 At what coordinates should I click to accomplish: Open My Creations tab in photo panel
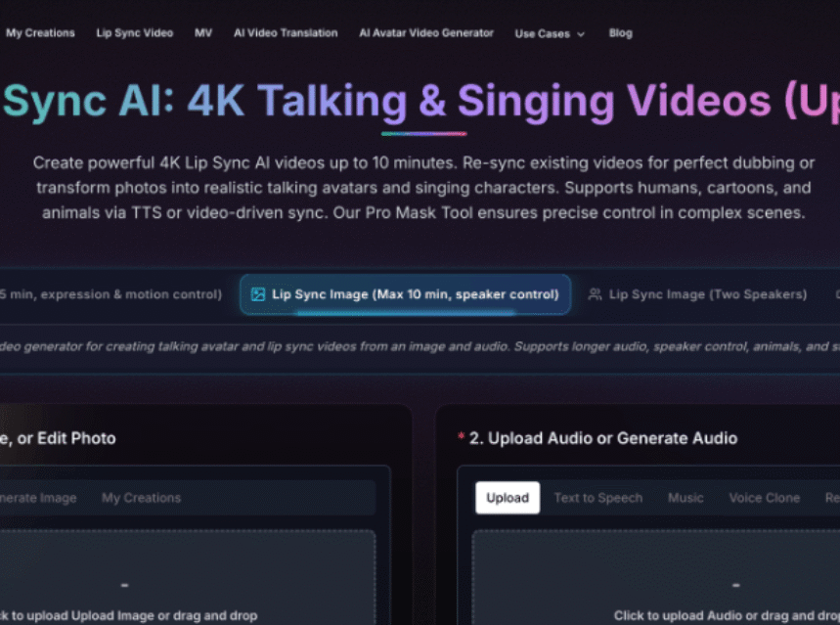142,498
